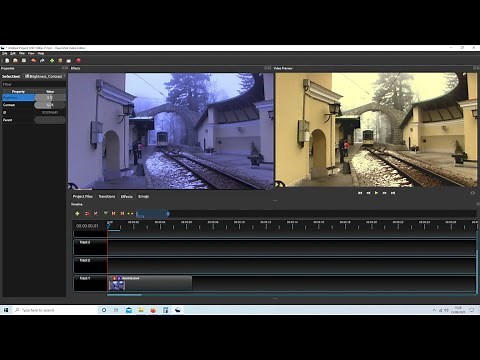
Task: Jump to end of video preview
Action: (x=393, y=193)
